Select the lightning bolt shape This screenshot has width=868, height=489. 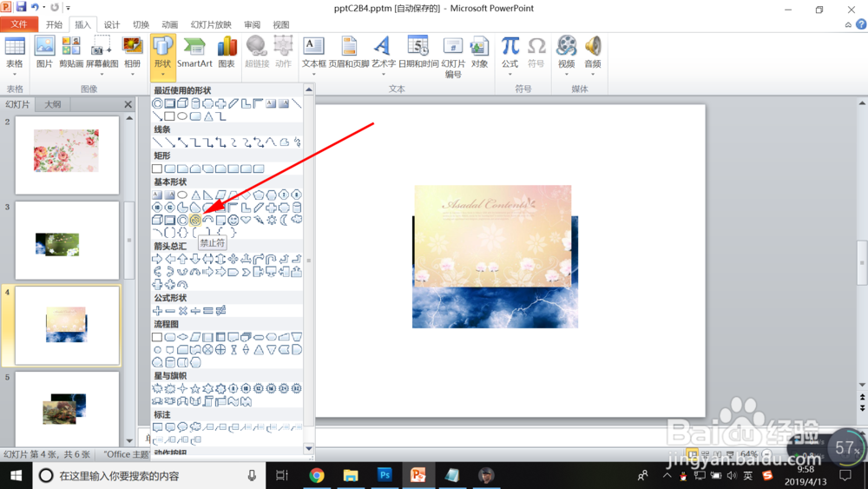(x=259, y=220)
